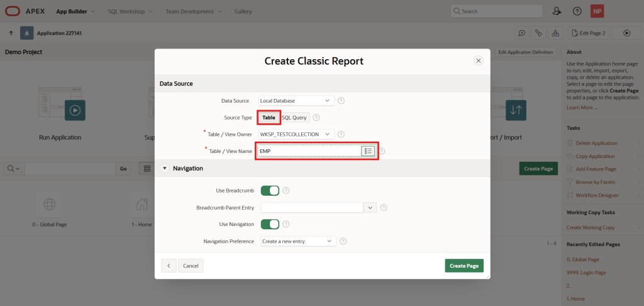
Task: Open the 0 - Global Page icon
Action: tap(50, 203)
